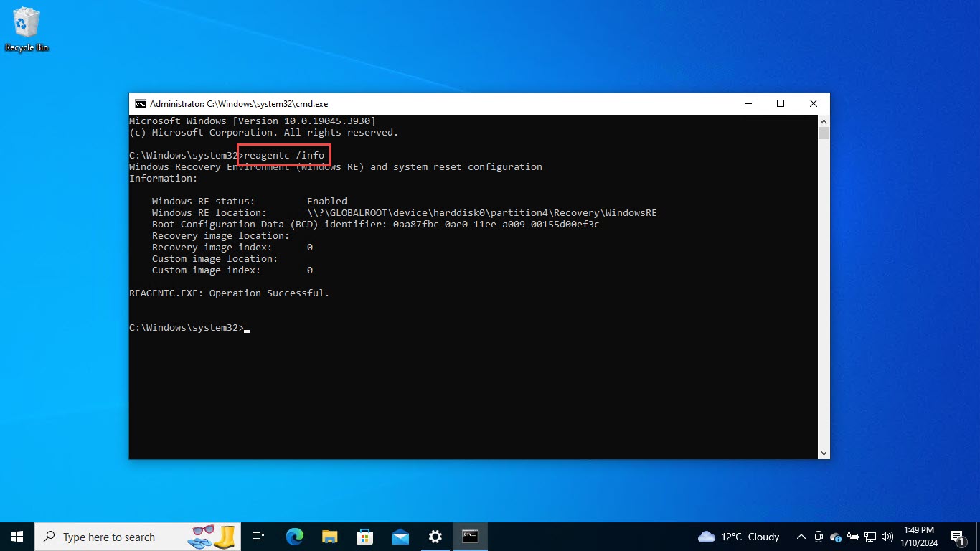Viewport: 980px width, 551px height.
Task: Open File Explorer from taskbar
Action: coord(329,537)
